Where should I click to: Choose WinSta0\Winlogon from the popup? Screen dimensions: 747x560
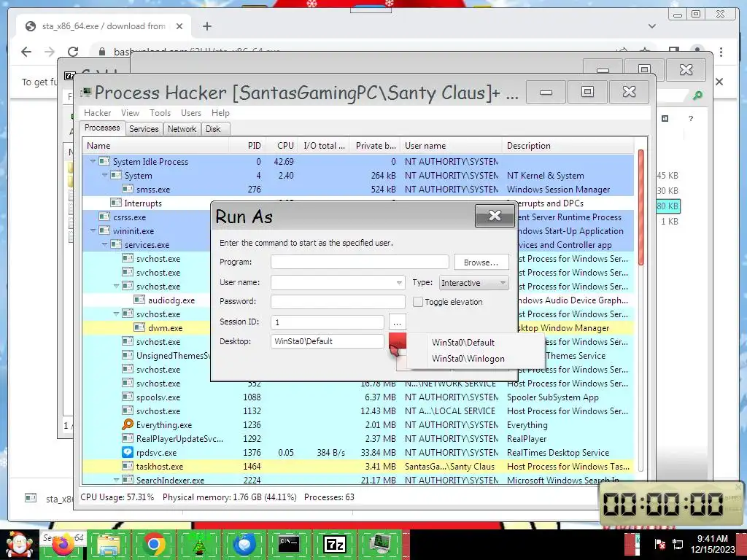tap(468, 359)
